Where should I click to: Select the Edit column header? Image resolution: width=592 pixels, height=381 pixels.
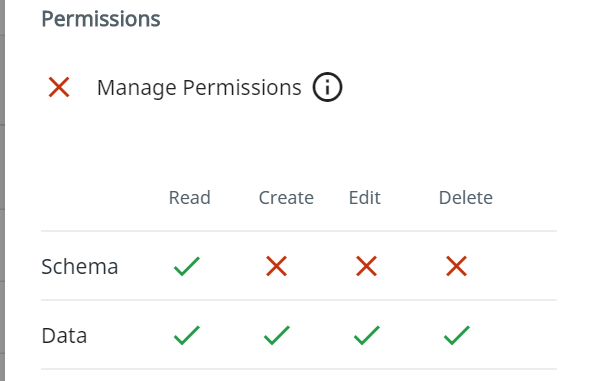tap(365, 198)
